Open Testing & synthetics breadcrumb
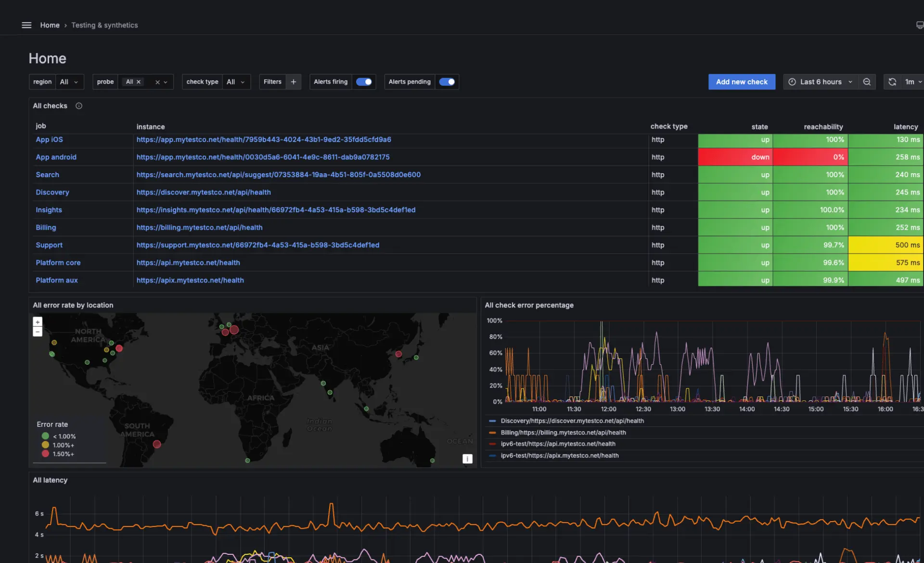Image resolution: width=924 pixels, height=563 pixels. [x=104, y=25]
